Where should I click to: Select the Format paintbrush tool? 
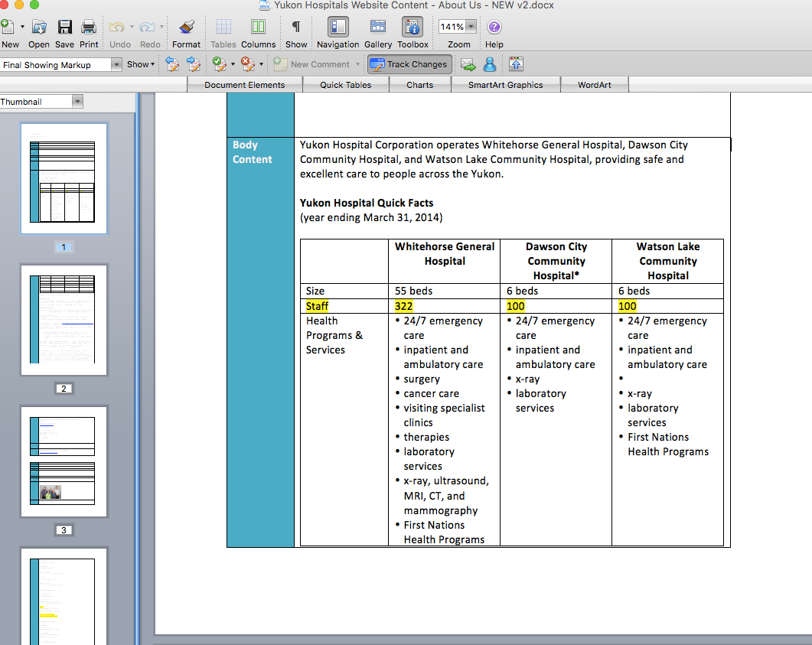click(x=187, y=27)
